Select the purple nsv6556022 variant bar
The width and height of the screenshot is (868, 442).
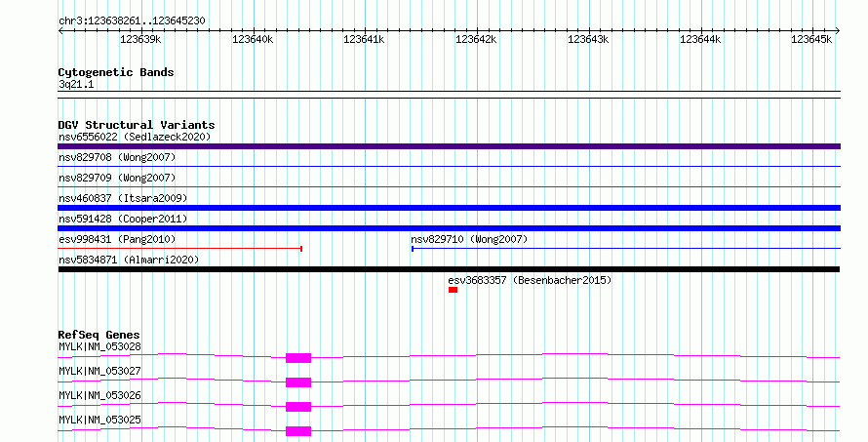[x=449, y=146]
